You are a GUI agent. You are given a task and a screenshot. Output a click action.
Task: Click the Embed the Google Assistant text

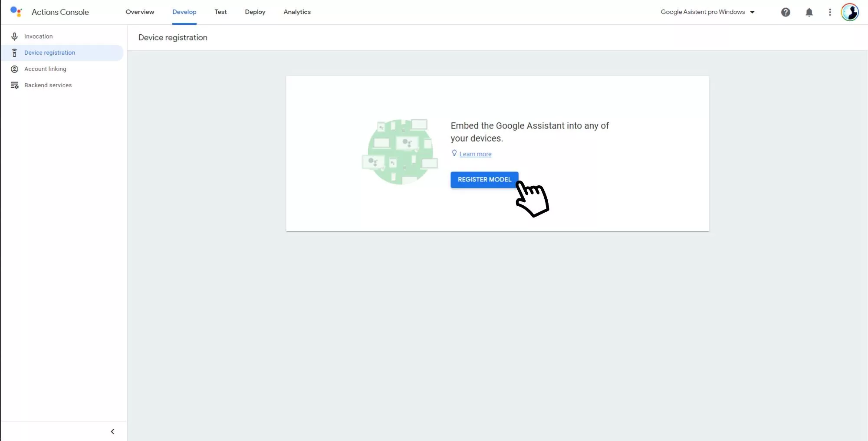[x=529, y=132]
